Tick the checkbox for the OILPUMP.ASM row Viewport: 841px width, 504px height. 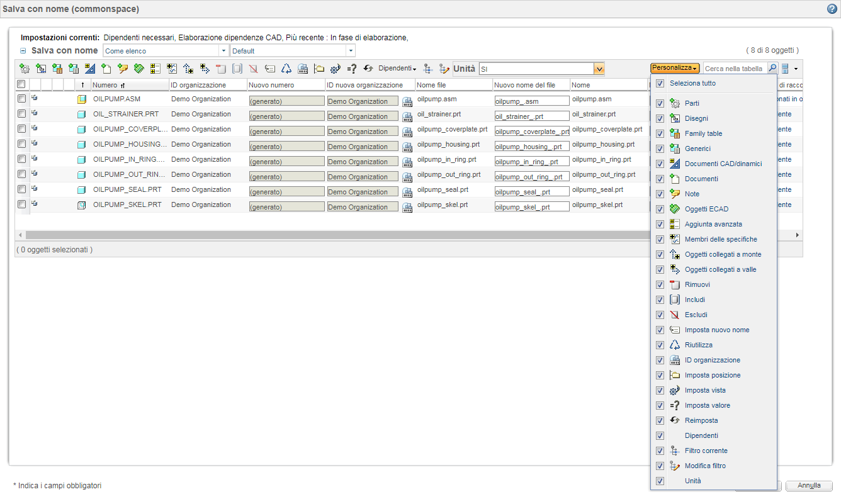pos(22,99)
